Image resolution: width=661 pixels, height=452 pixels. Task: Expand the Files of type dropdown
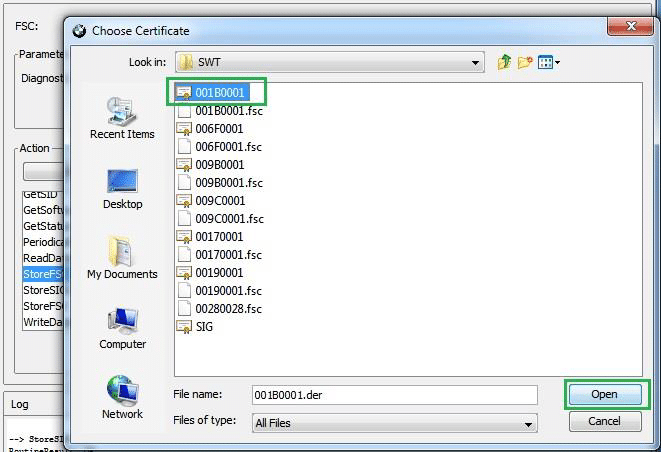[x=529, y=423]
